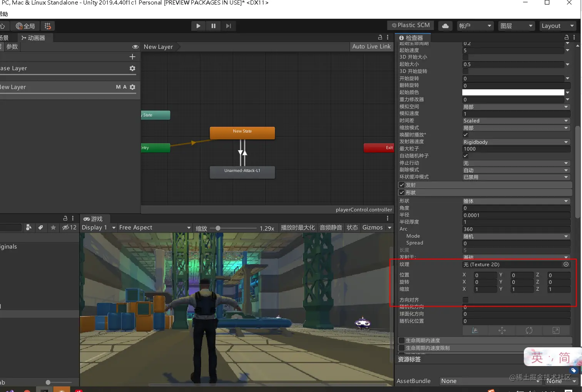Toggle the Animator layers visibility eye
This screenshot has width=582, height=392.
pyautogui.click(x=135, y=47)
